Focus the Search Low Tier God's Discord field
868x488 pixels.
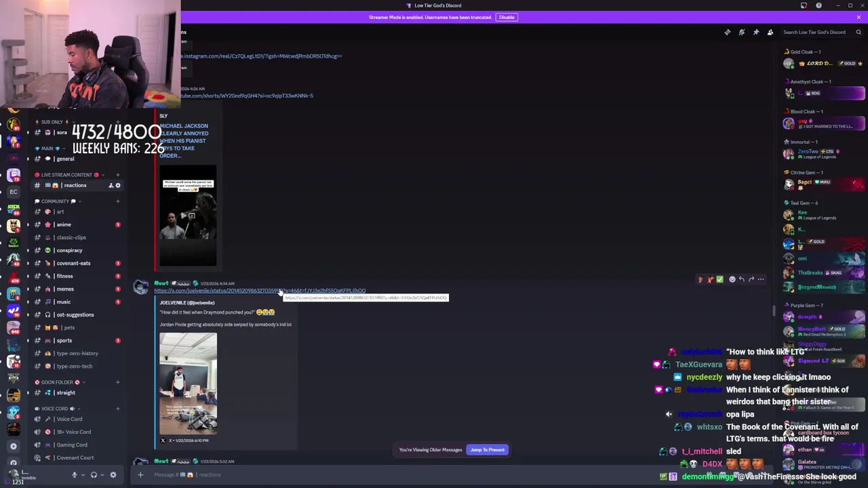[x=822, y=32]
